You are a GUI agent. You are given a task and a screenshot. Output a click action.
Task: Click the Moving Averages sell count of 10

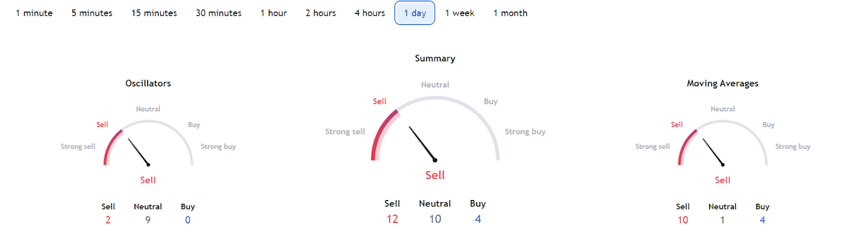point(682,220)
